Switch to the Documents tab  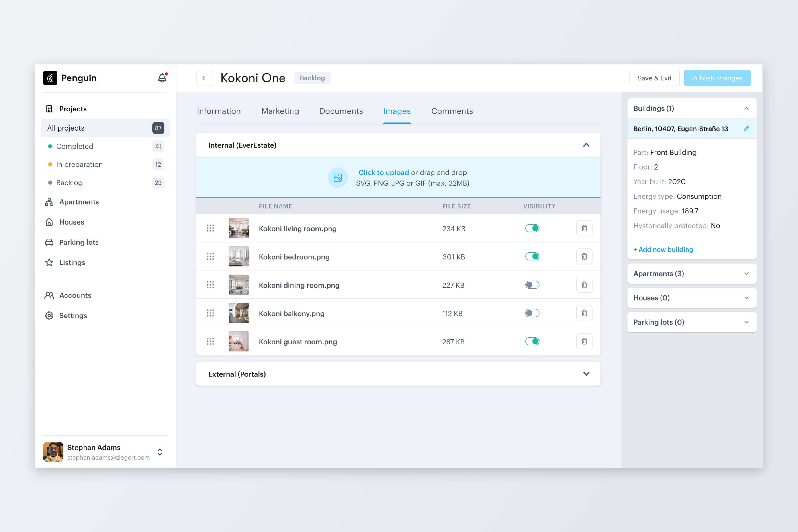341,111
